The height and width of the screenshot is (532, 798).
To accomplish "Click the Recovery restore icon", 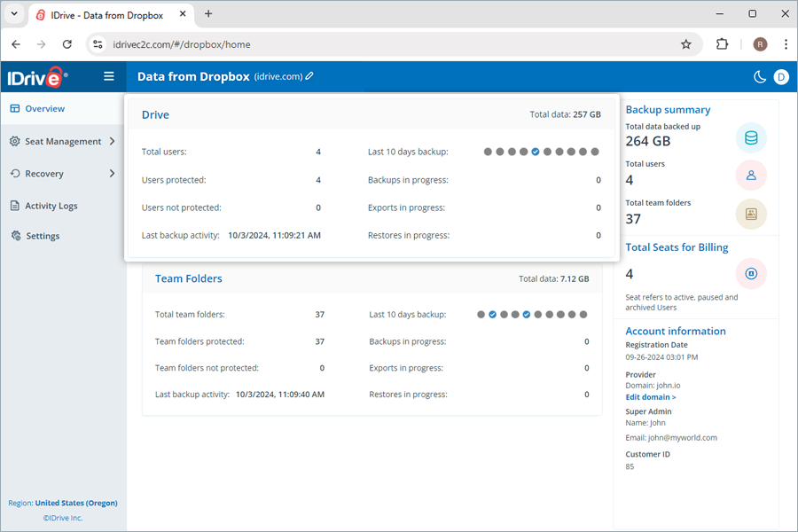I will point(15,174).
